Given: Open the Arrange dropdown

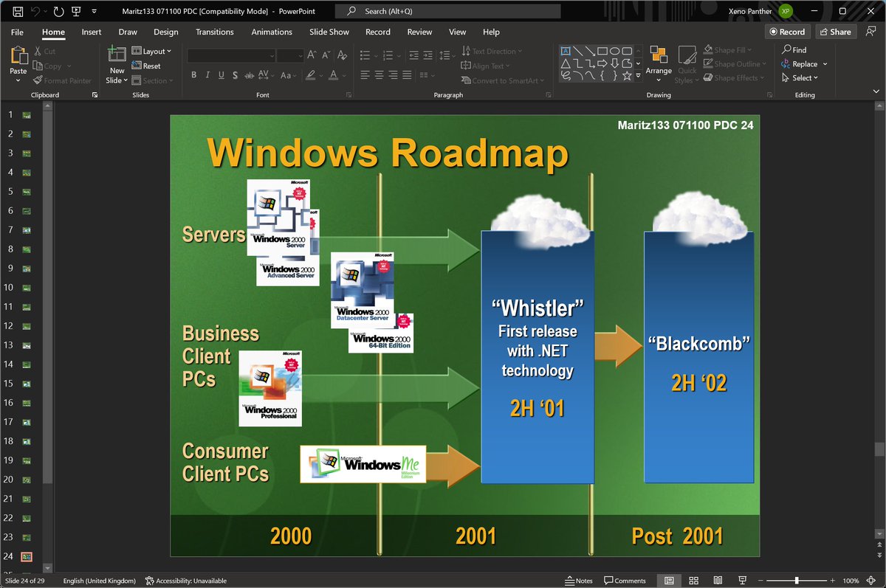Looking at the screenshot, I should [659, 65].
